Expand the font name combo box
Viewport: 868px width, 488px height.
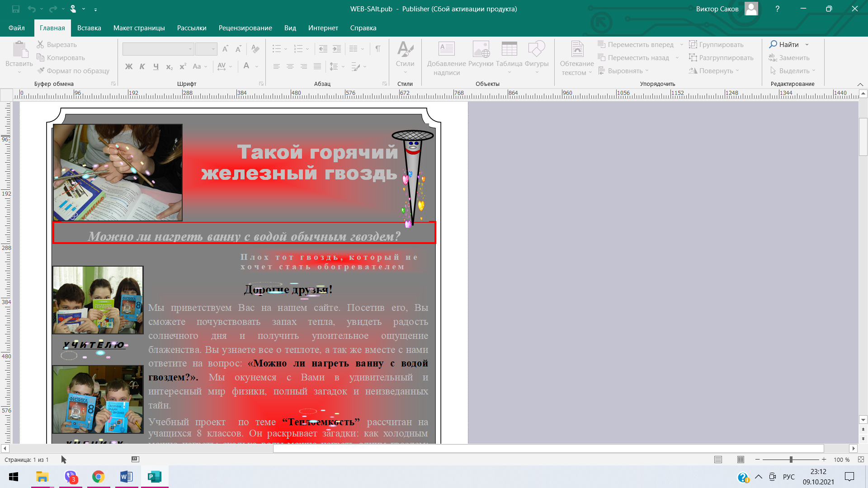(x=190, y=49)
